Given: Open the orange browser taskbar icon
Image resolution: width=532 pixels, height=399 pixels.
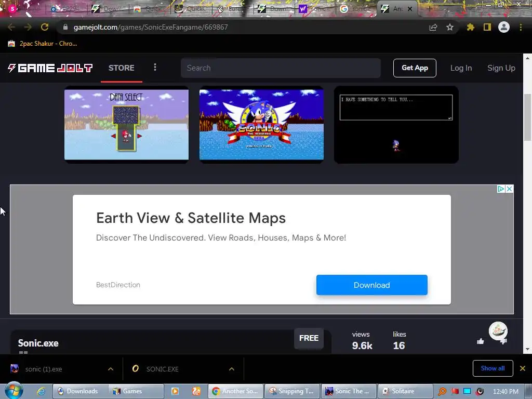Looking at the screenshot, I should (x=196, y=391).
